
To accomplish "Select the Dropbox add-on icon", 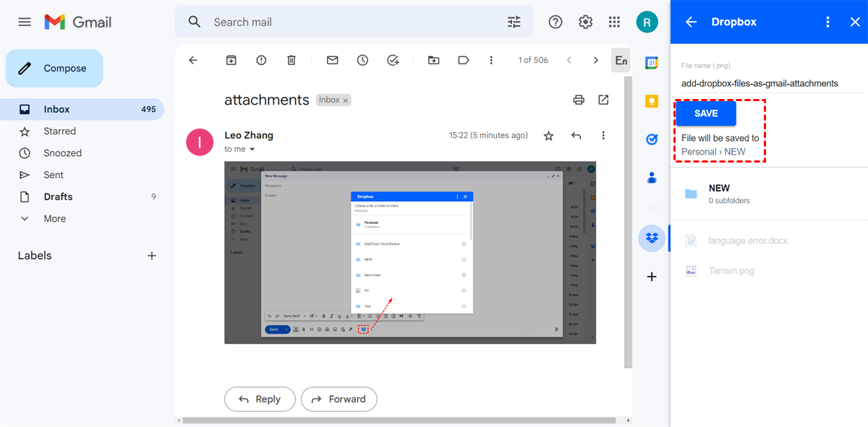I will tap(652, 238).
